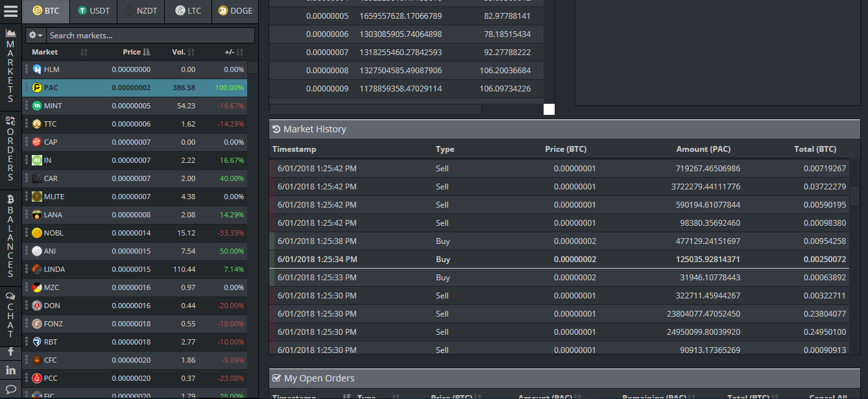Click the DON coin logo
The height and width of the screenshot is (399, 868).
[x=37, y=306]
